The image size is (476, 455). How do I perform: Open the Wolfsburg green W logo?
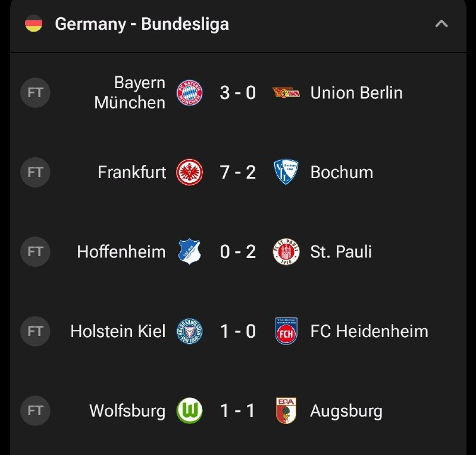tap(189, 410)
